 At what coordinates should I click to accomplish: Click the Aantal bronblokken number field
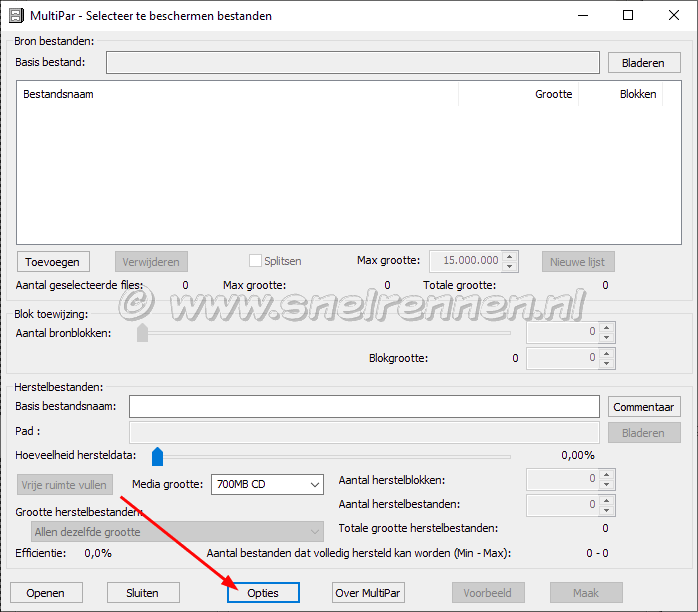point(563,332)
